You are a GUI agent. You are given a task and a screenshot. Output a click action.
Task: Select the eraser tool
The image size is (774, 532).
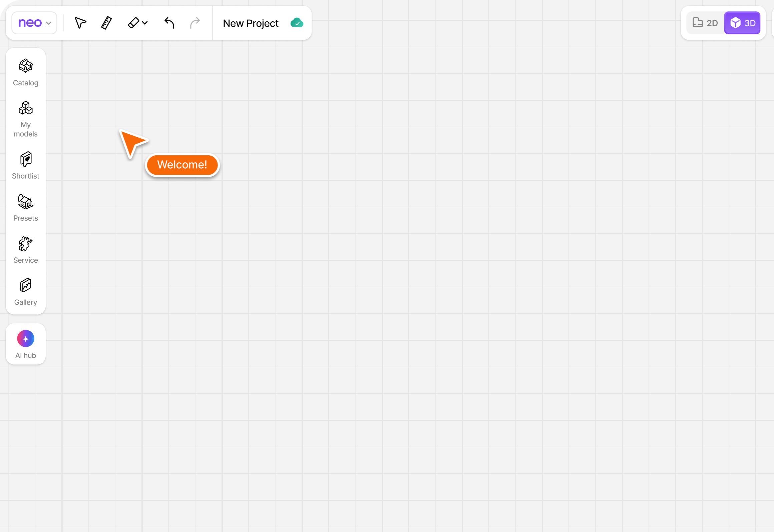point(133,23)
